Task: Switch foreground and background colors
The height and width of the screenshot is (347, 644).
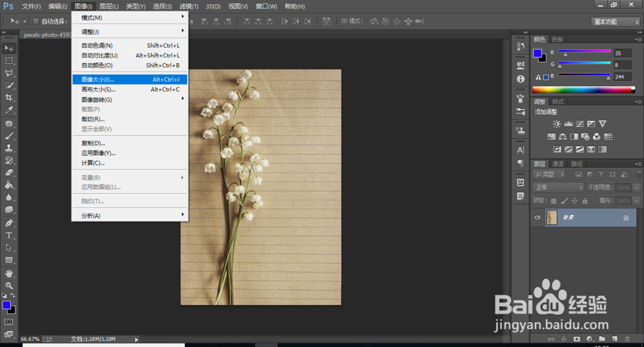Action: pos(13,295)
